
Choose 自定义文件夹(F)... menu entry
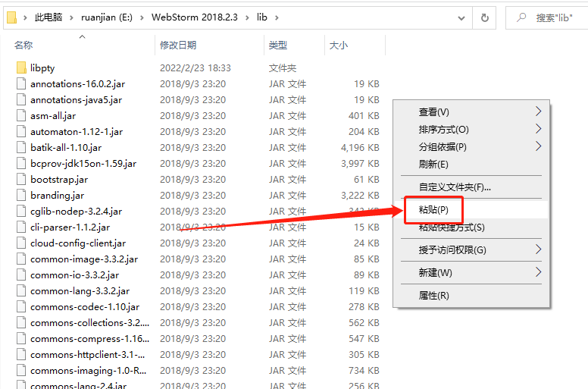coord(471,187)
